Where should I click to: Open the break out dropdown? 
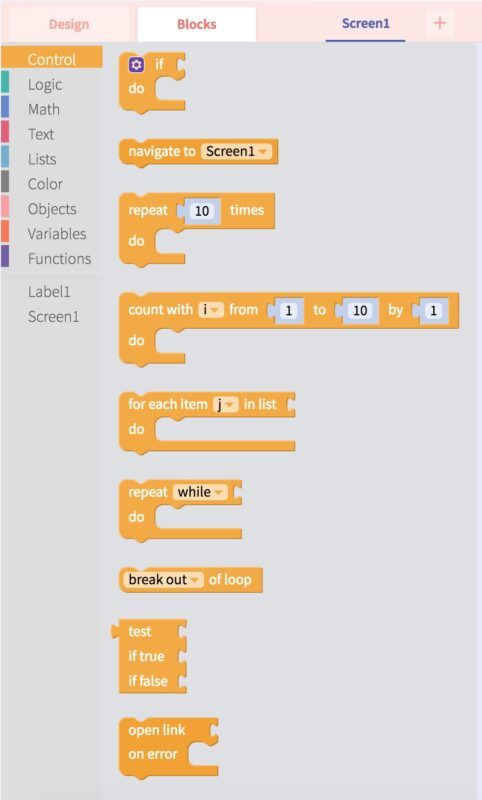pyautogui.click(x=163, y=580)
